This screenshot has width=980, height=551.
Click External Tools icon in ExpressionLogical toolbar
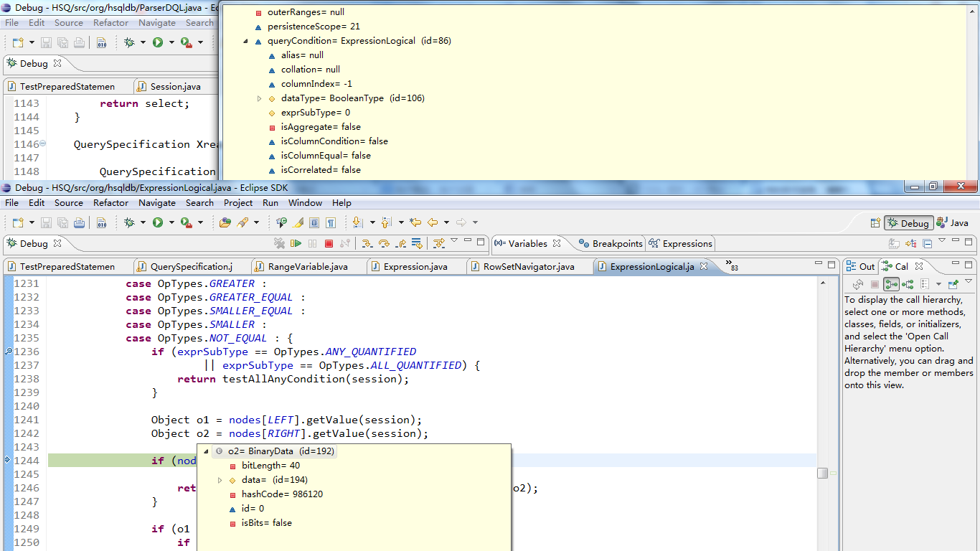pos(186,222)
